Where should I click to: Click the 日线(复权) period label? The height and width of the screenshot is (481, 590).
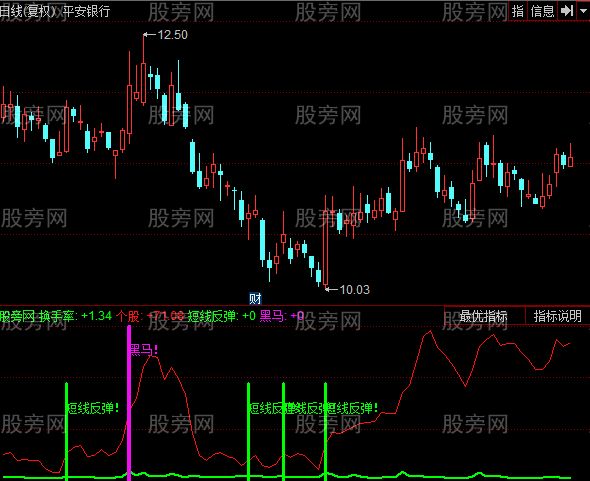28,11
